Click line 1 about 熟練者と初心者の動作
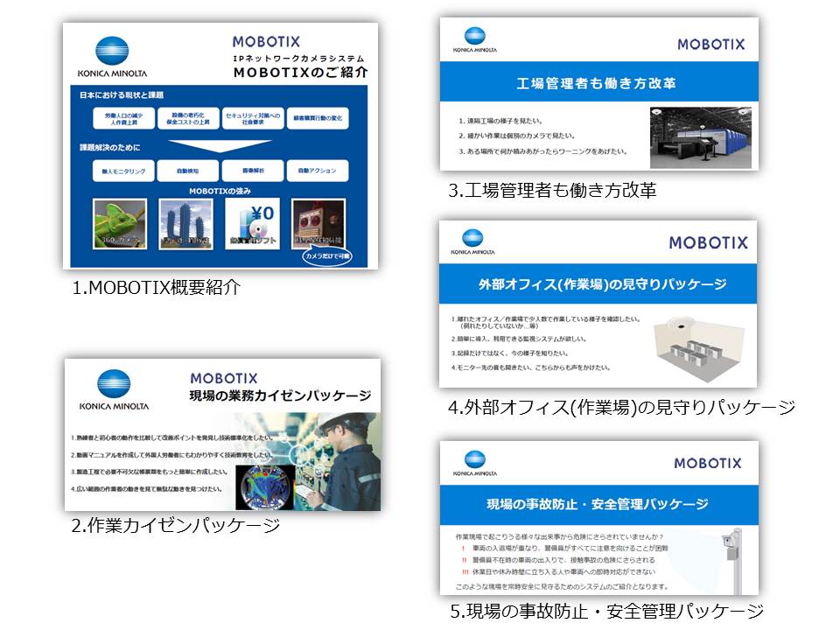 [172, 438]
